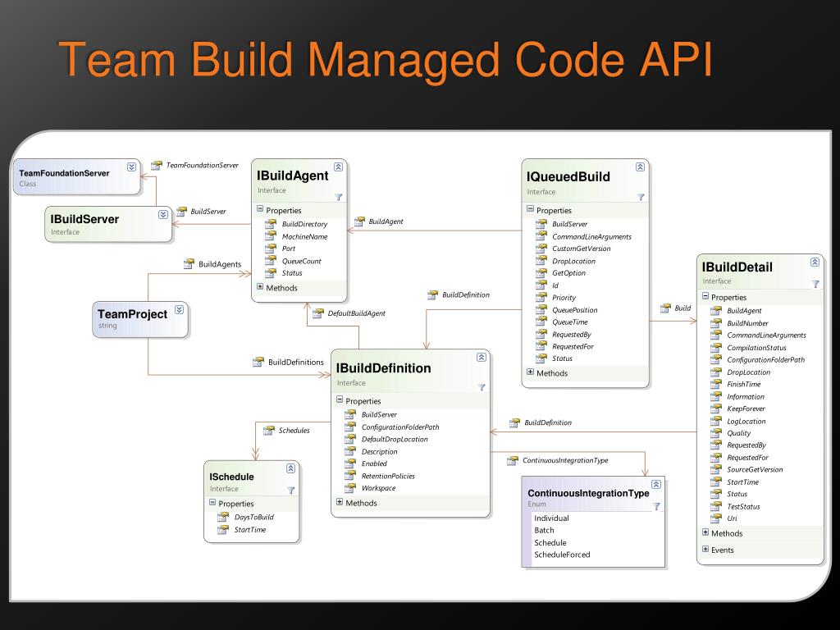840x630 pixels.
Task: Expand Methods section in IQueuedBuild
Action: 530,372
